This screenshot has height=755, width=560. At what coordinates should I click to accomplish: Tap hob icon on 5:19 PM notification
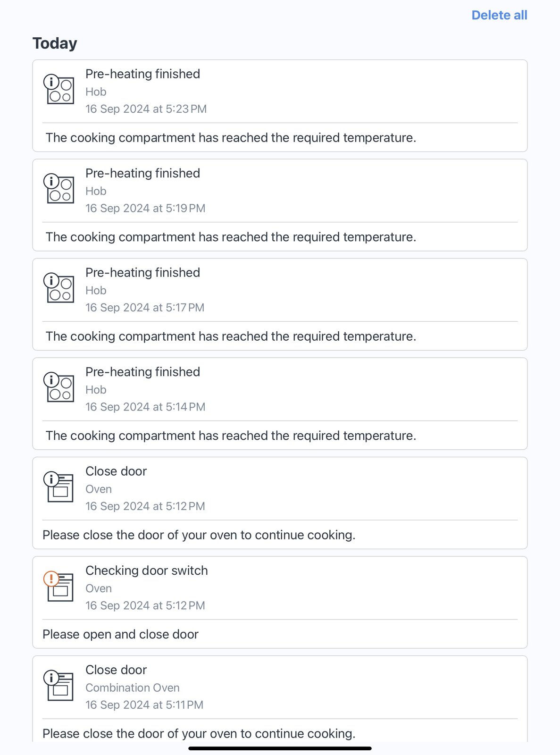(x=59, y=189)
